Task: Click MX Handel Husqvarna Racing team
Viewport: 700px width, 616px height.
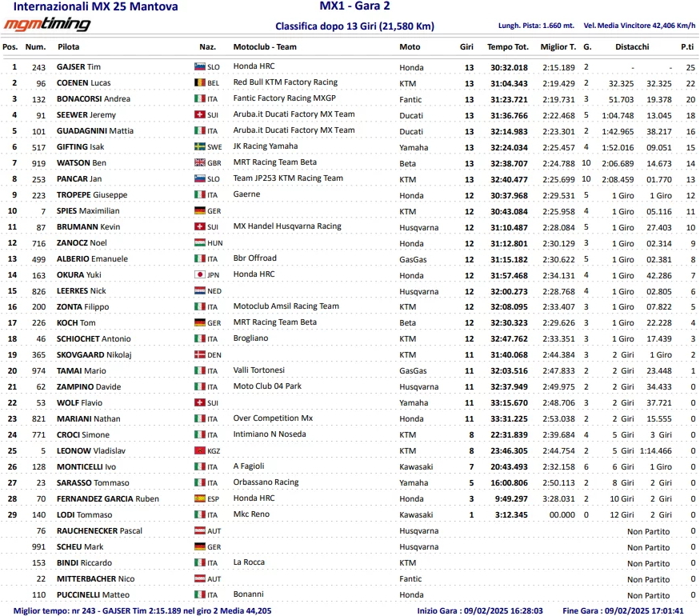Action: pos(287,226)
